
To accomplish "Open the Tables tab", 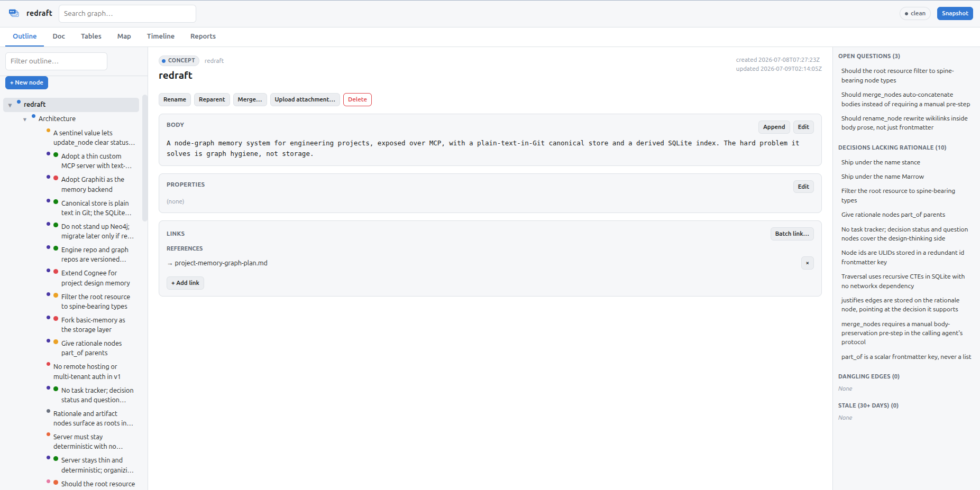I will (91, 36).
